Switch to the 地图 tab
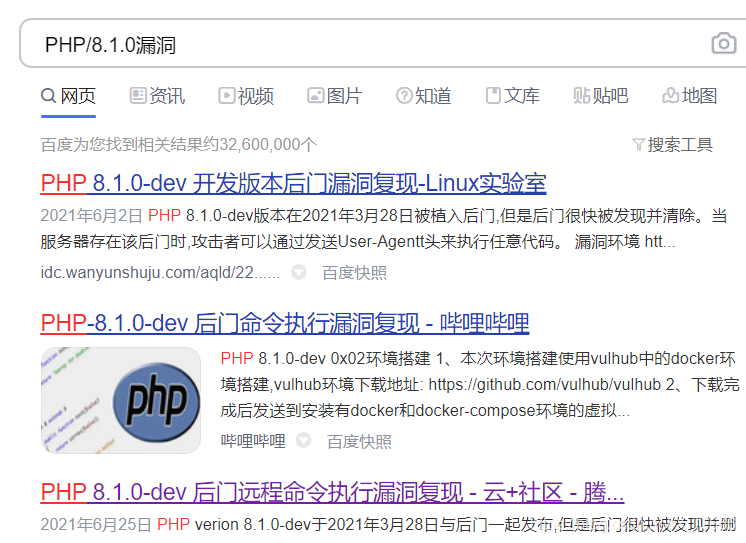The width and height of the screenshot is (746, 543). pyautogui.click(x=690, y=96)
